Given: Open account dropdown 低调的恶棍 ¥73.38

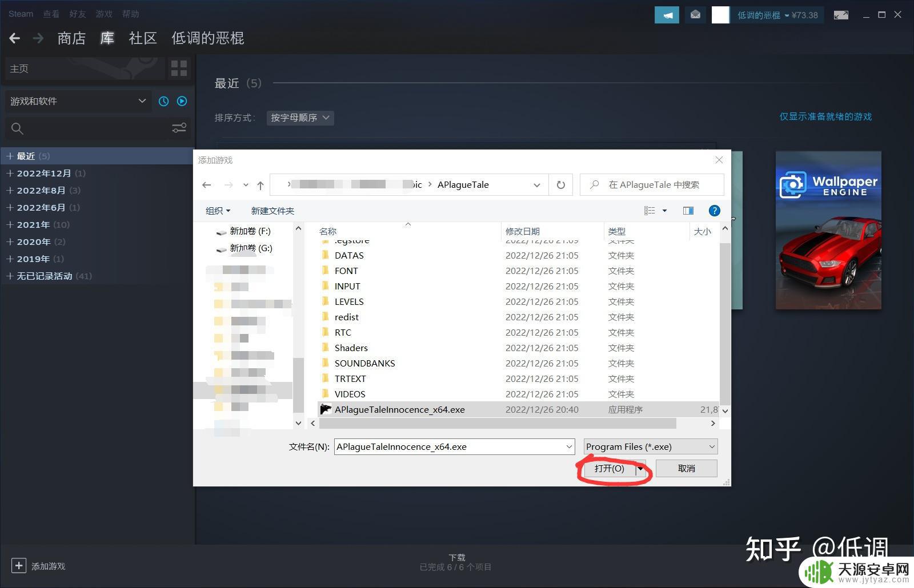Looking at the screenshot, I should 777,15.
